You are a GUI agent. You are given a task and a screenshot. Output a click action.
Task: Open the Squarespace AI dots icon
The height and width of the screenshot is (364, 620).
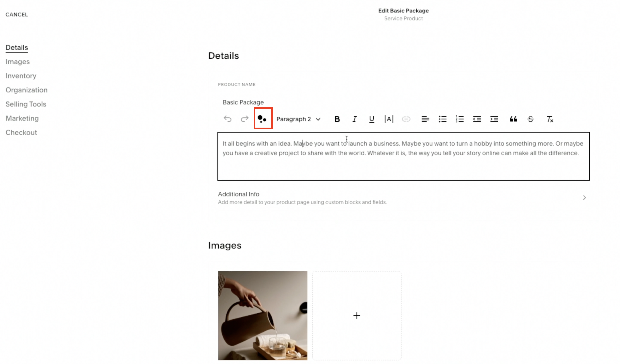262,119
